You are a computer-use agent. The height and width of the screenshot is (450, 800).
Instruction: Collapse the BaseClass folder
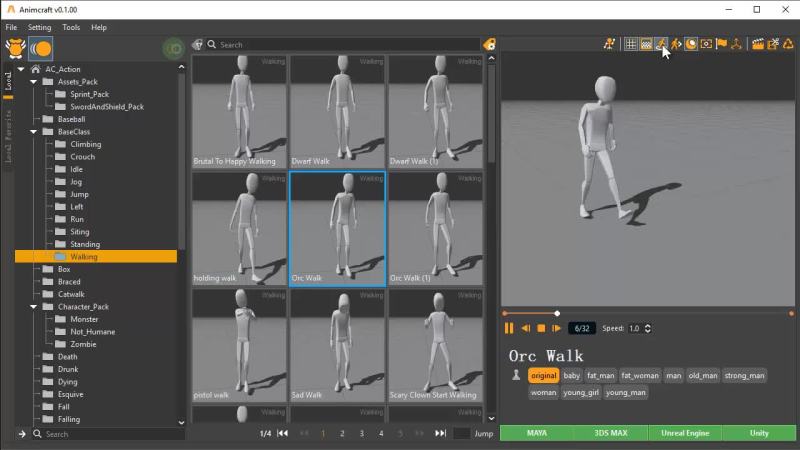(x=34, y=132)
